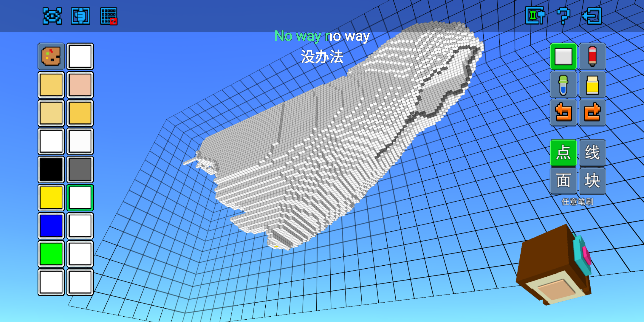Image resolution: width=644 pixels, height=322 pixels.
Task: Select the 线 line brush mode
Action: coord(592,153)
